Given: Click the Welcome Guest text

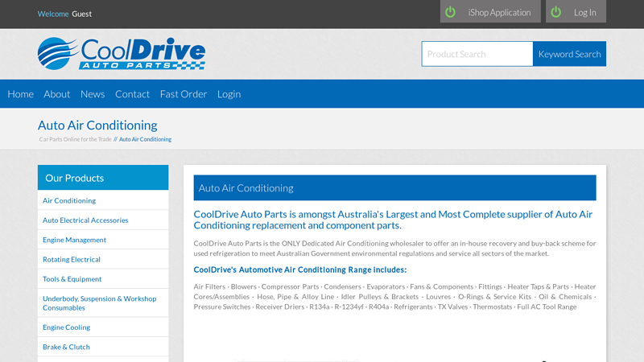Looking at the screenshot, I should pyautogui.click(x=64, y=14).
